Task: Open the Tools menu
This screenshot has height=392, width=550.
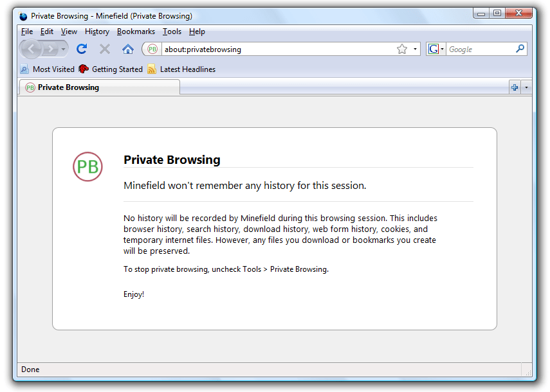Action: coord(172,31)
